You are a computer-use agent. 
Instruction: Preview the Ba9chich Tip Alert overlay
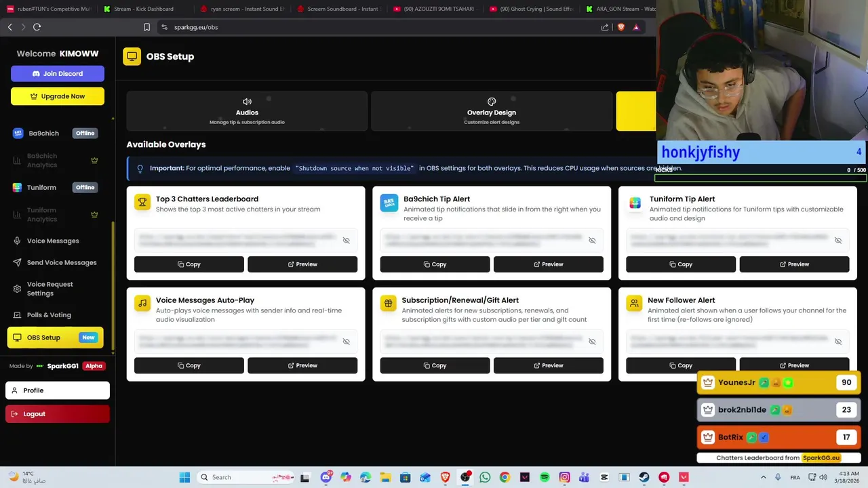click(x=549, y=264)
